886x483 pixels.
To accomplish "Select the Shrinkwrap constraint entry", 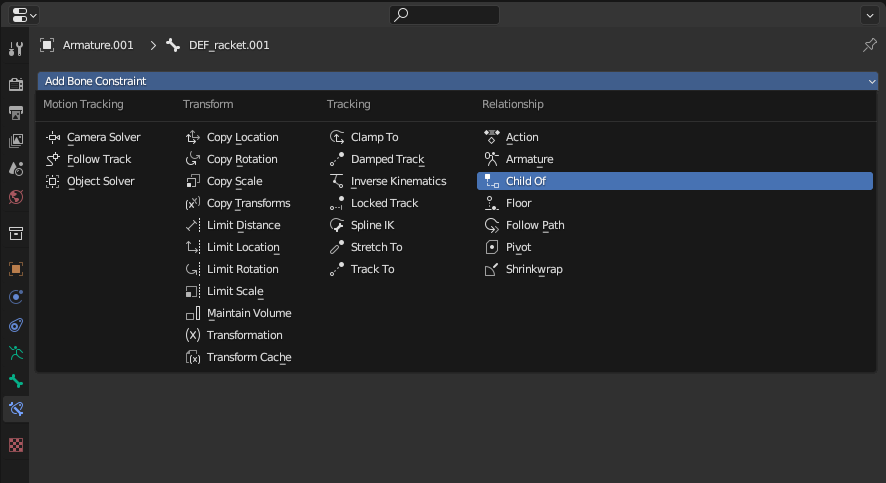I will 533,269.
